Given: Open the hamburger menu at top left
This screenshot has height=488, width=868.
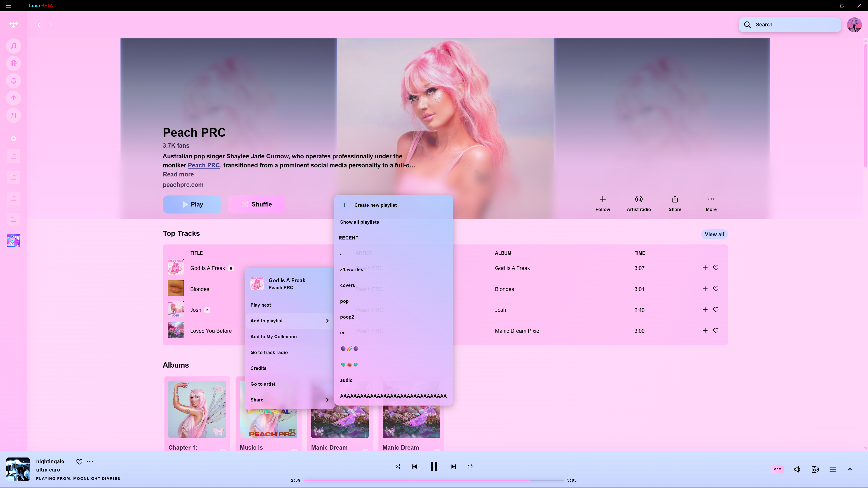Looking at the screenshot, I should [x=8, y=5].
